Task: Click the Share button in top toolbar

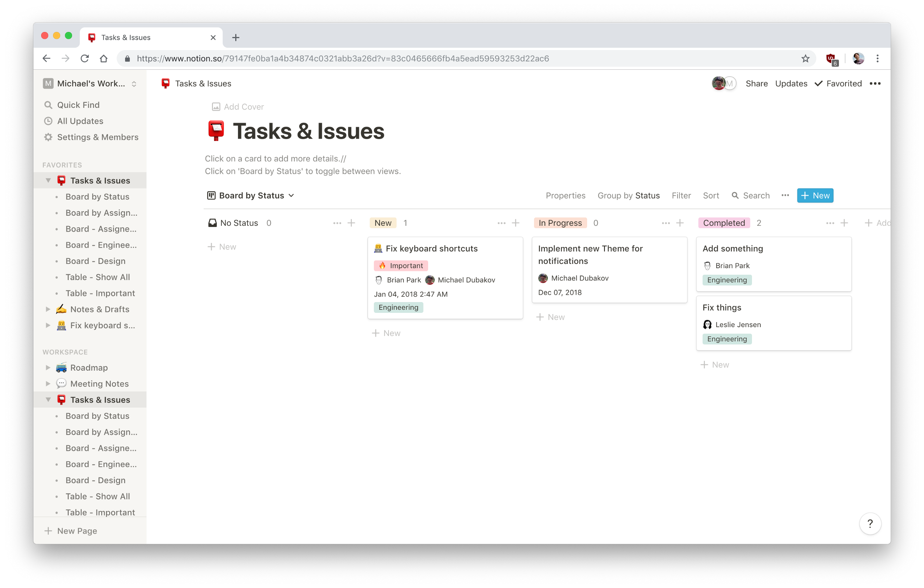Action: tap(756, 83)
